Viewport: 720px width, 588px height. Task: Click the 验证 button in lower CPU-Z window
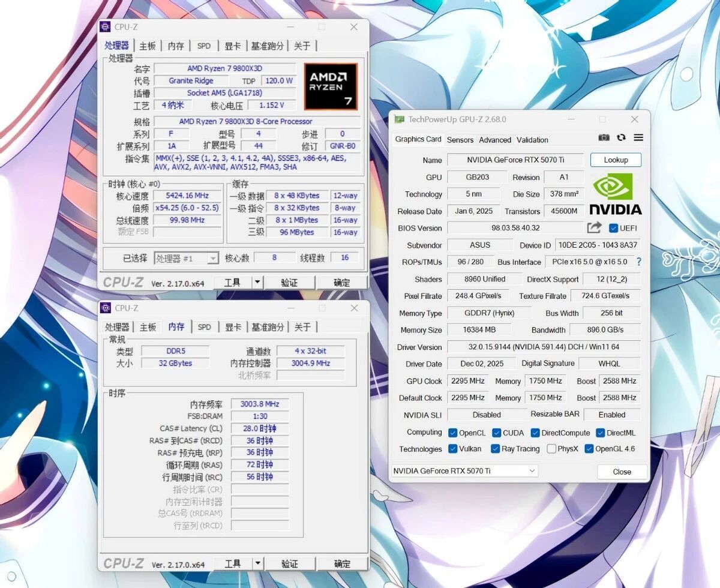point(290,563)
